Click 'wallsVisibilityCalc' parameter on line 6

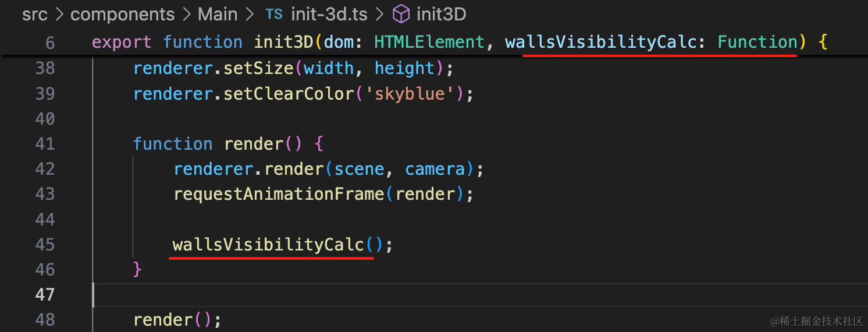(600, 42)
